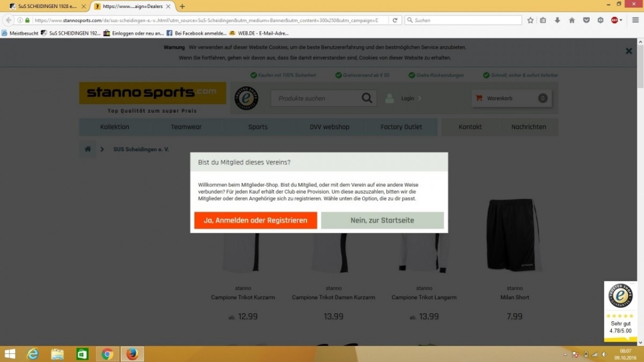Go to Firefox home page icon
Image resolution: width=644 pixels, height=362 pixels.
coord(572,20)
